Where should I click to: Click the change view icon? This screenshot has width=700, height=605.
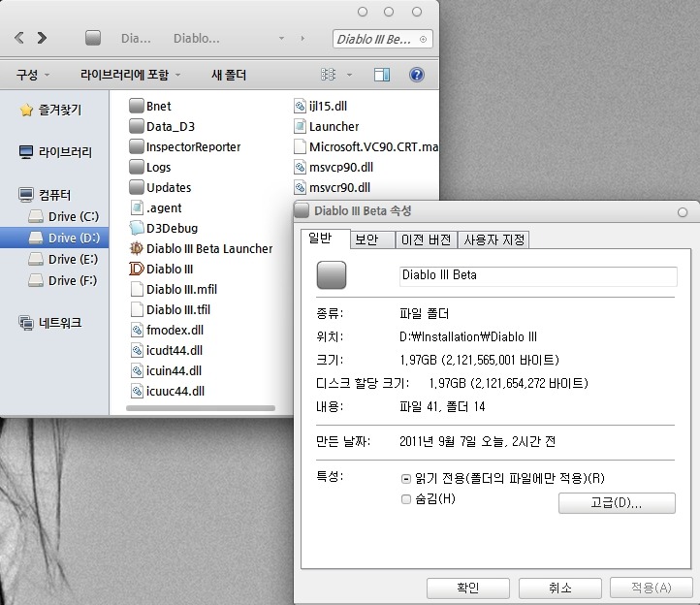click(x=328, y=75)
